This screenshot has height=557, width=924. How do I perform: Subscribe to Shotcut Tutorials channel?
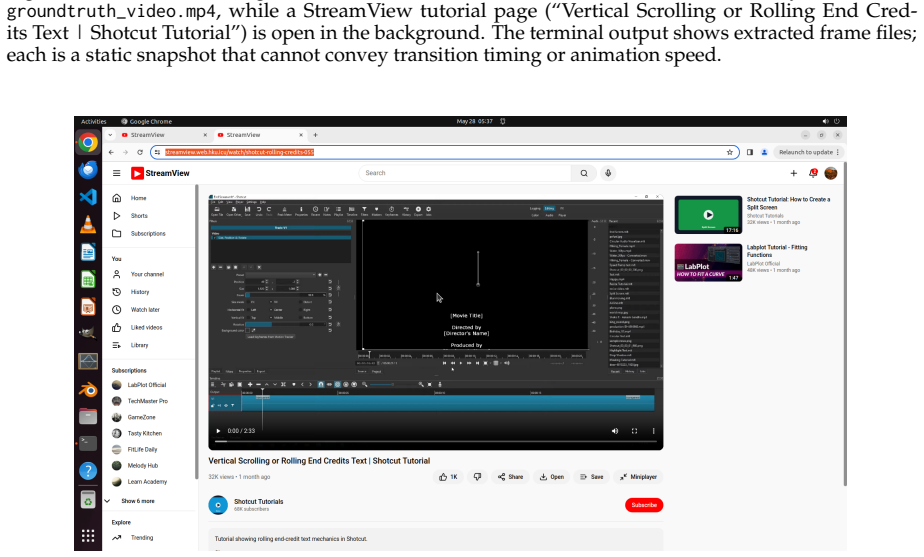tap(644, 505)
